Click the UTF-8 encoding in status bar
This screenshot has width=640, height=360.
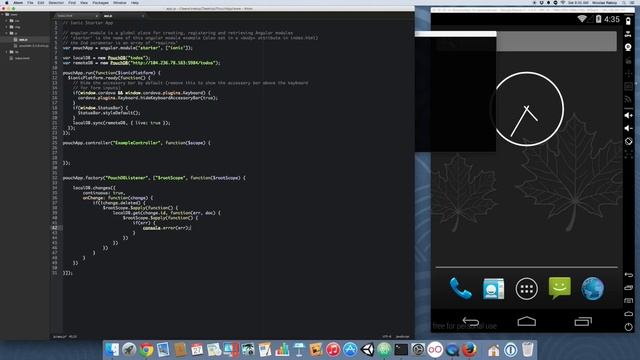(387, 337)
